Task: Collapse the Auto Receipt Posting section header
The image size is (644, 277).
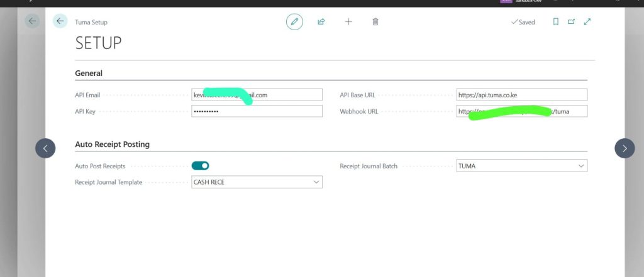Action: pos(112,144)
